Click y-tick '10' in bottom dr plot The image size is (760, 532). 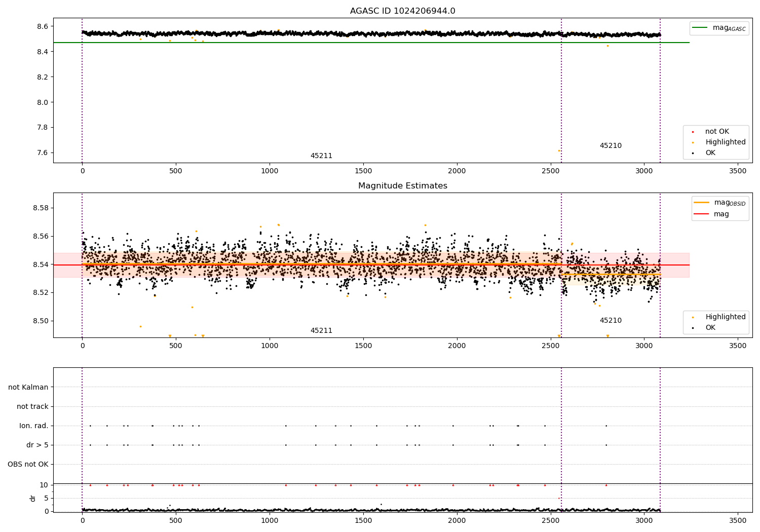coord(44,485)
